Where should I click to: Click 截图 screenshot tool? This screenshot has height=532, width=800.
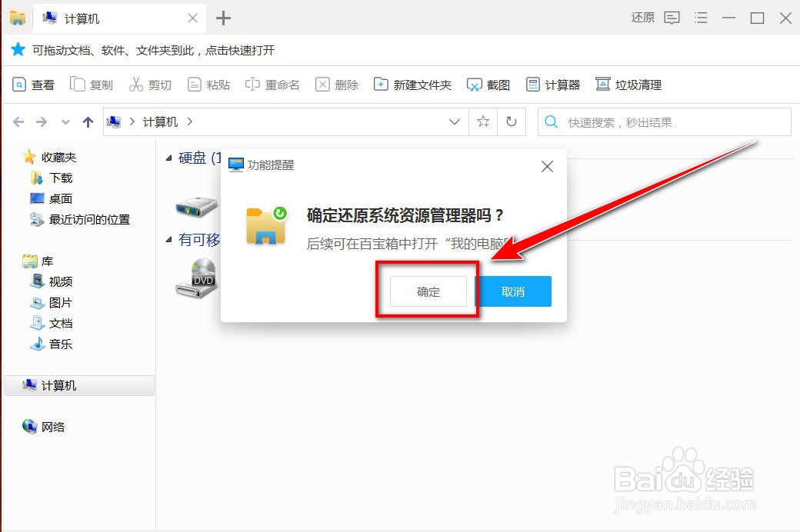coord(488,85)
